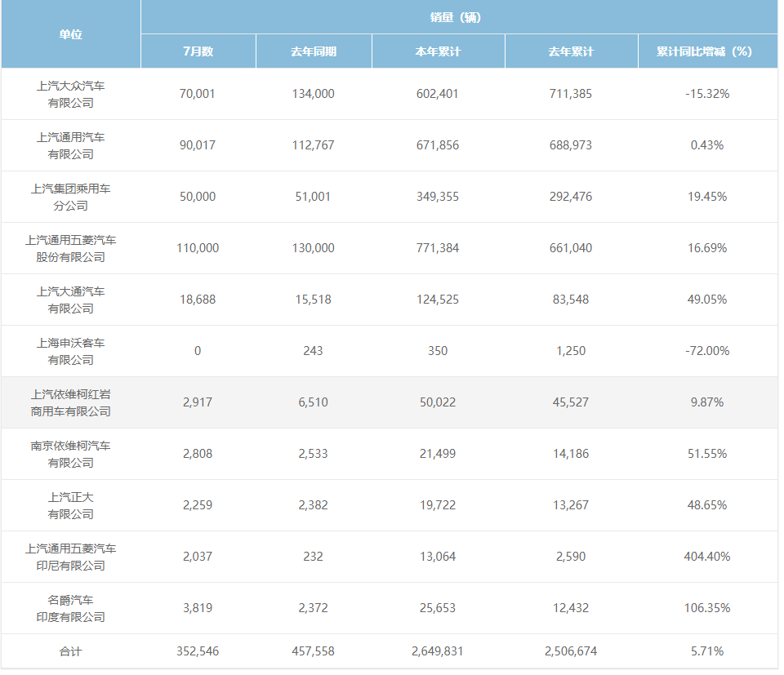Viewport: 784px width, 675px height.
Task: Click the 1,250 cell
Action: point(571,351)
